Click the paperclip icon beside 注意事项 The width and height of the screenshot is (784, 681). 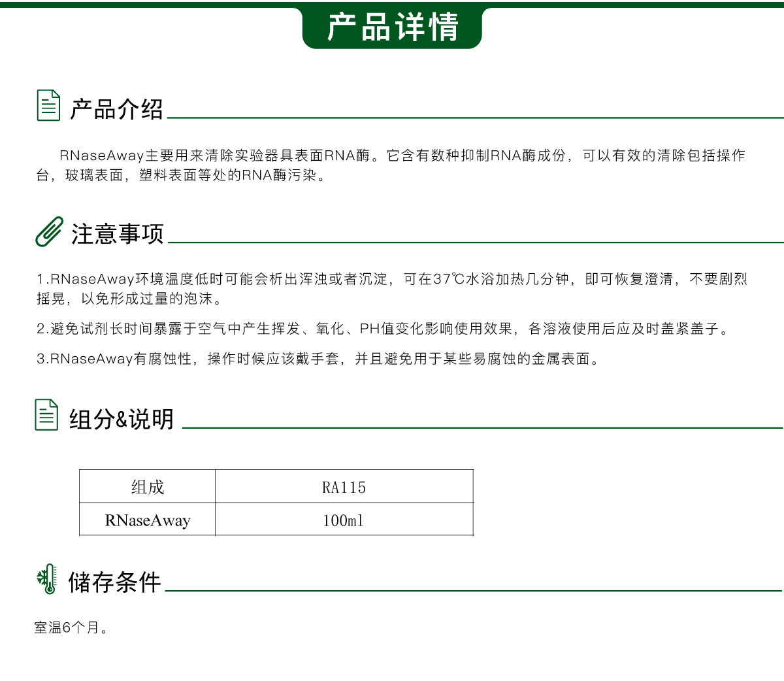coord(49,232)
